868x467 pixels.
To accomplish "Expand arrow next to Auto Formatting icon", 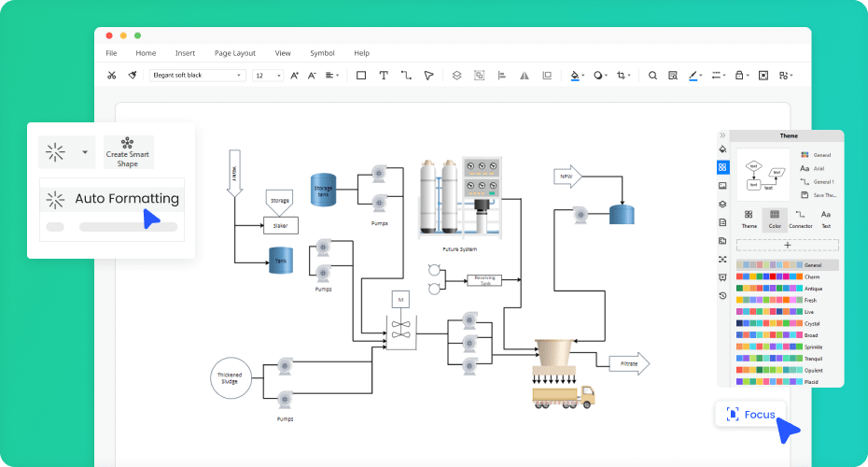I will click(x=85, y=152).
